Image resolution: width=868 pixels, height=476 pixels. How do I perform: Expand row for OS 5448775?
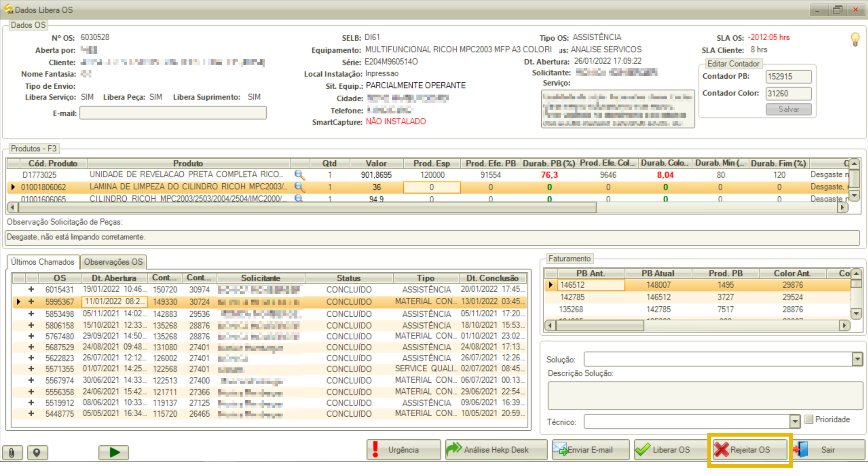pos(31,414)
